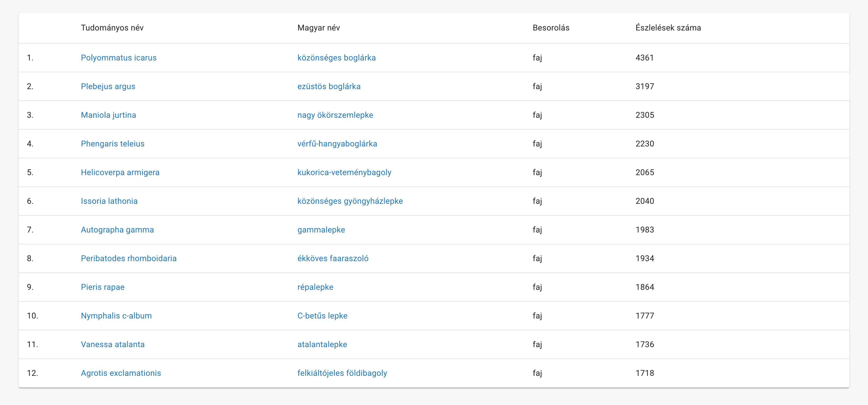Open the Polyommatus icarus species link
Image resolution: width=868 pixels, height=405 pixels.
point(119,58)
